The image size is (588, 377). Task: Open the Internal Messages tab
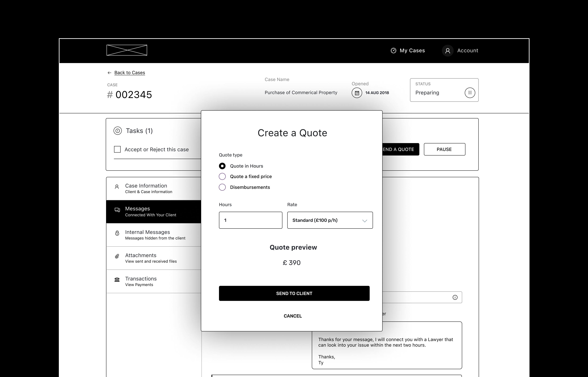click(154, 235)
